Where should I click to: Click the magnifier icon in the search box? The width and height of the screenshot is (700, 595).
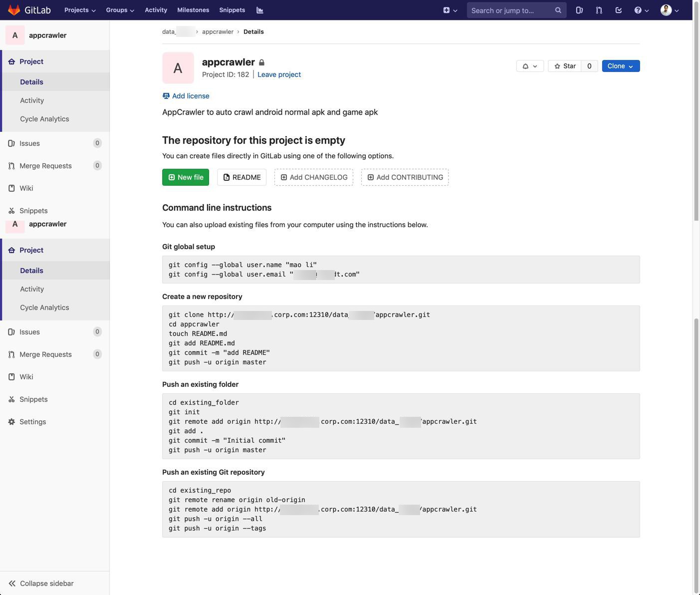click(558, 10)
